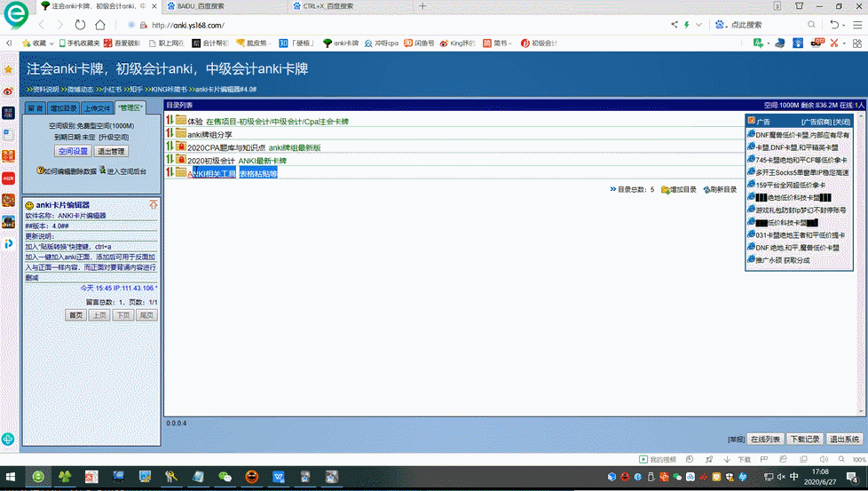Open the anki牌组分享 folder
The width and height of the screenshot is (868, 491).
pyautogui.click(x=209, y=134)
